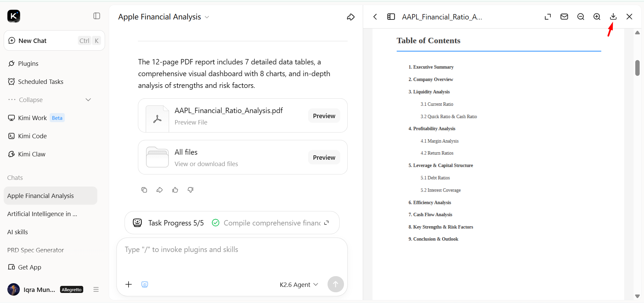Preview All files
Viewport: 644px width, 303px height.
[x=324, y=157]
